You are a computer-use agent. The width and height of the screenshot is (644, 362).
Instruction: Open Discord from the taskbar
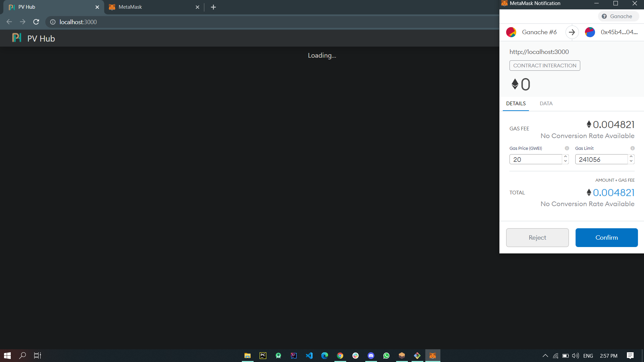[371, 355]
